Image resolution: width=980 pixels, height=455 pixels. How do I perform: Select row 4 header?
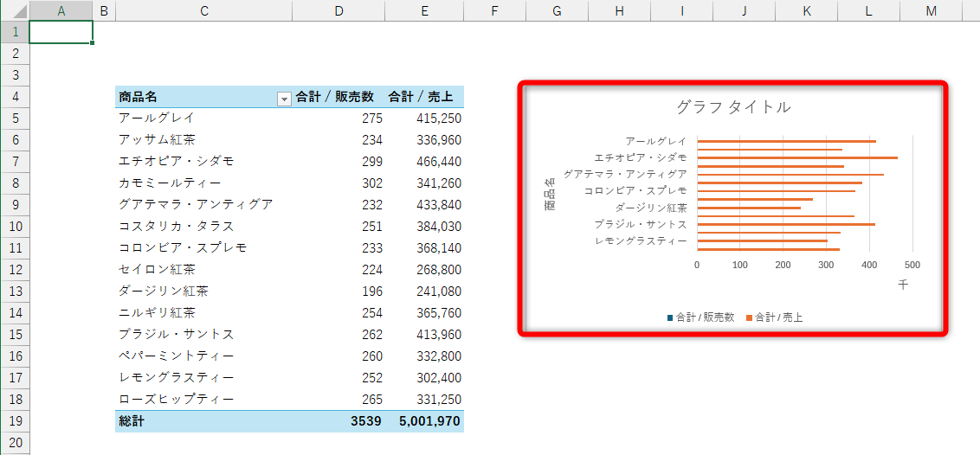[x=15, y=97]
